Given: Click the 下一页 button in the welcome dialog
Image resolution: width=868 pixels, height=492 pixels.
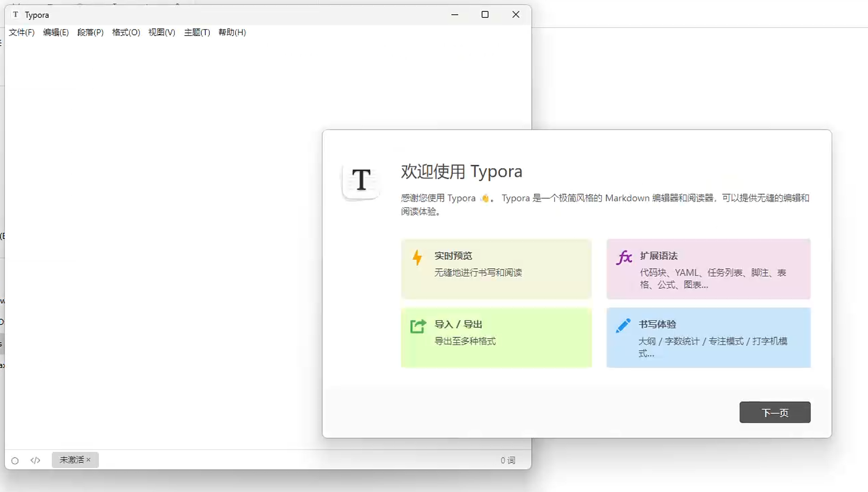Looking at the screenshot, I should tap(775, 412).
